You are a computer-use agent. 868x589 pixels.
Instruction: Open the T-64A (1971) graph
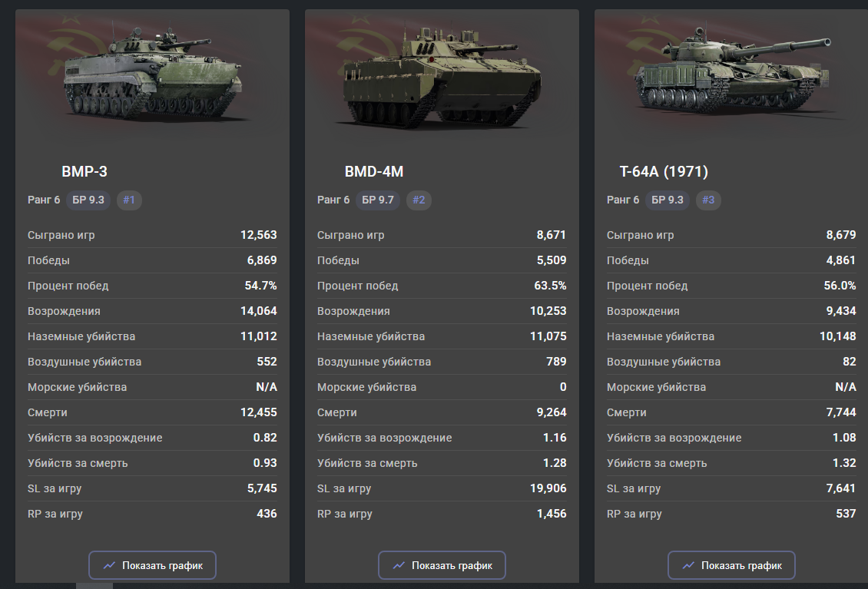731,566
